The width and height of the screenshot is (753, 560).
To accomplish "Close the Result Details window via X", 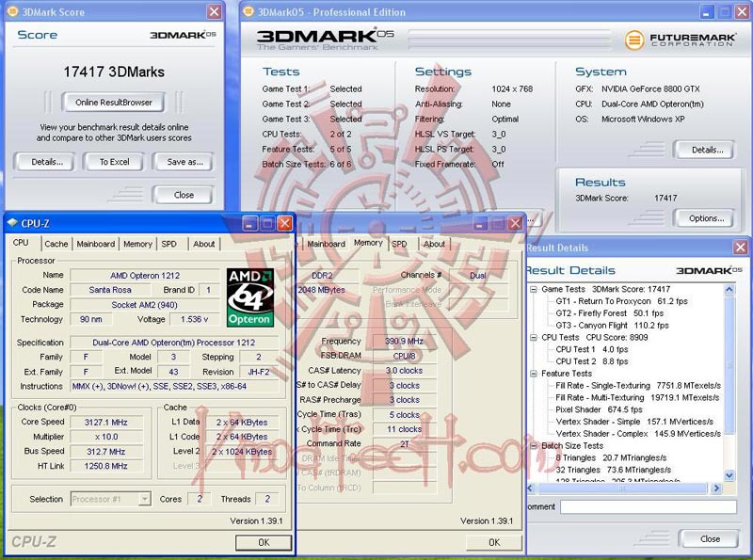I will click(x=740, y=248).
